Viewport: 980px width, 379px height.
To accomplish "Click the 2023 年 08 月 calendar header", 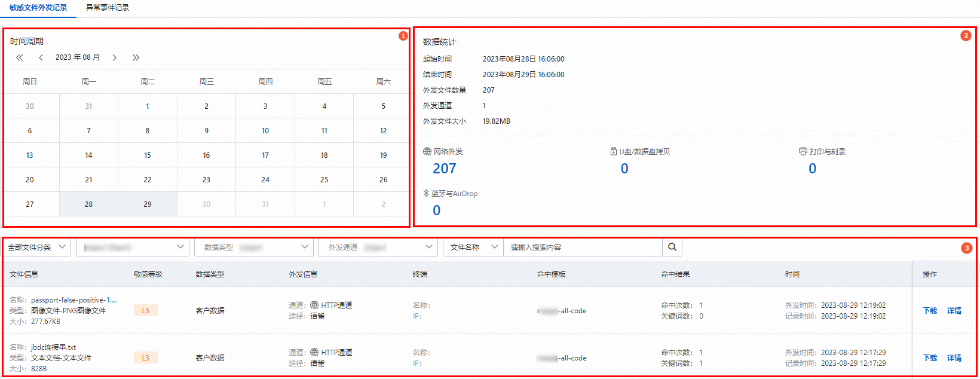I will 78,57.
